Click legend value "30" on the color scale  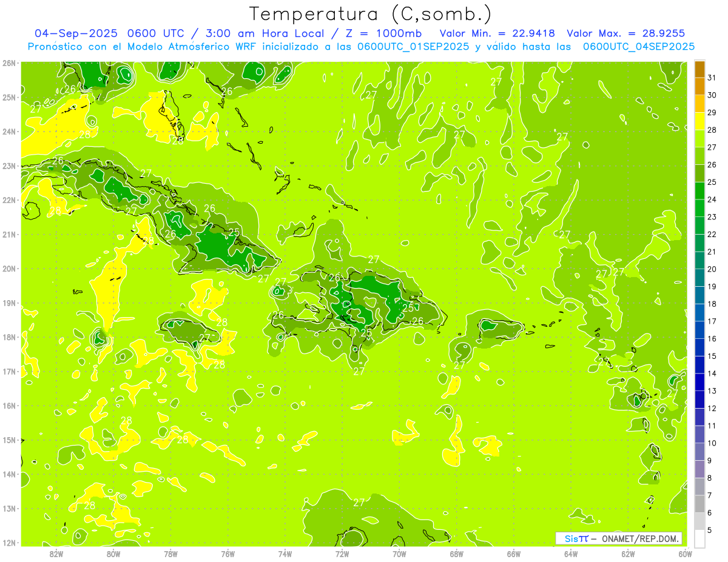tap(712, 95)
